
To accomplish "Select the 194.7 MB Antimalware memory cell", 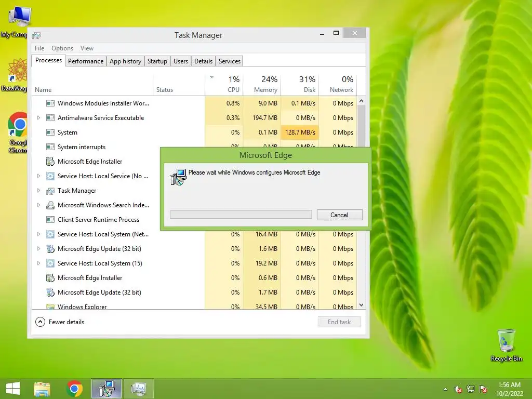I will pyautogui.click(x=262, y=118).
